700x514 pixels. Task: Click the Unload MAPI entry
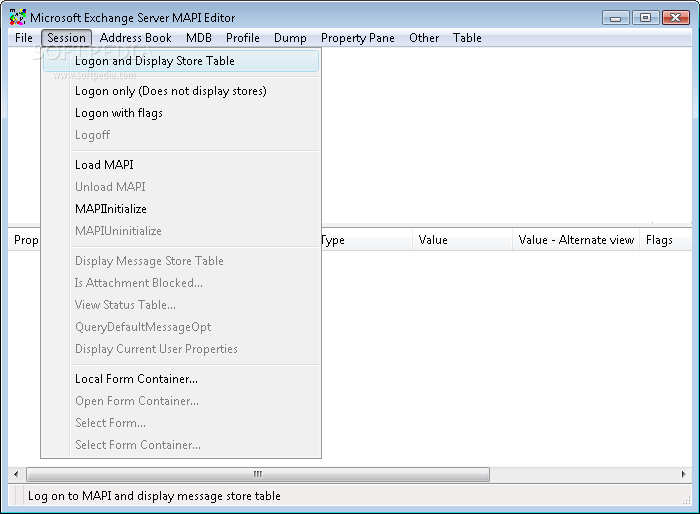coord(181,187)
